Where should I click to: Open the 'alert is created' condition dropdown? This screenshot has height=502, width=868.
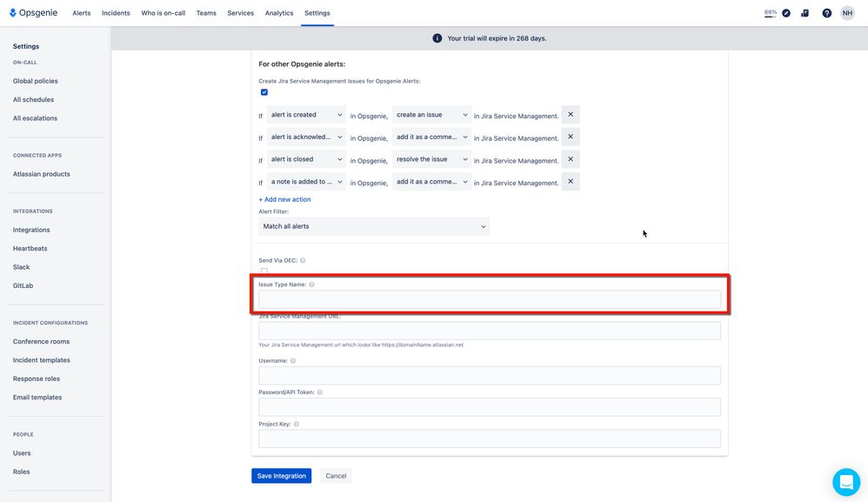[x=306, y=115]
